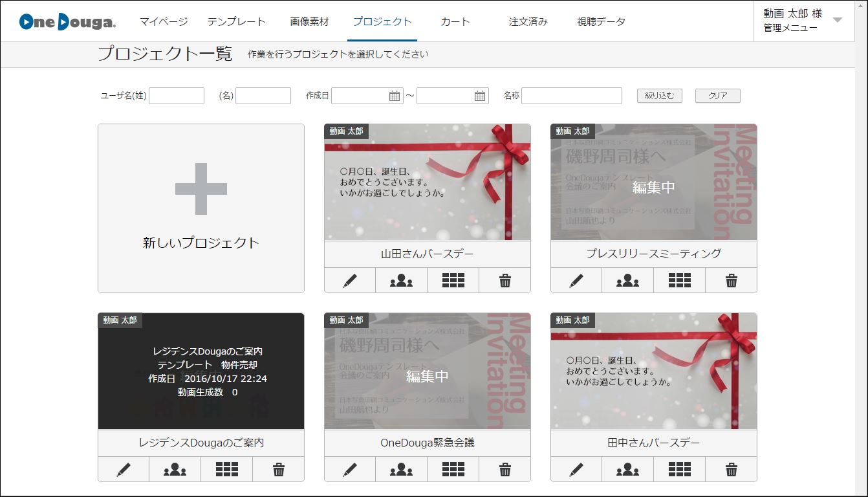Click レジデンスDougaのご案内 title below thumbnail

201,443
